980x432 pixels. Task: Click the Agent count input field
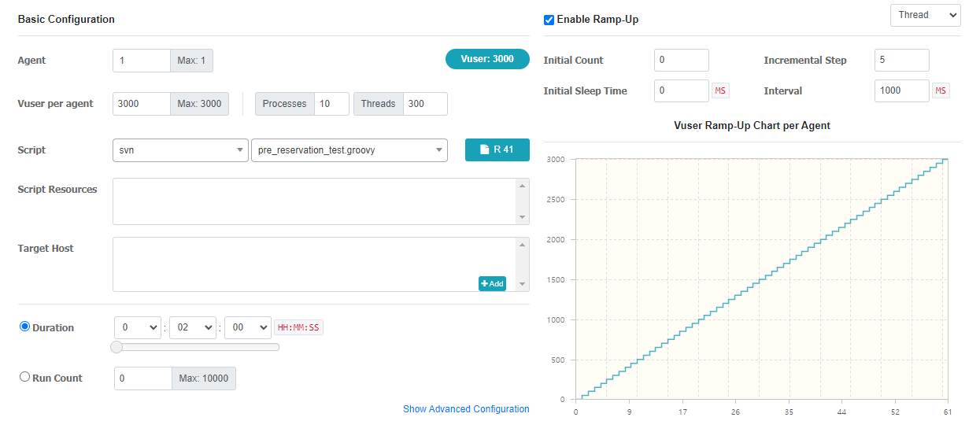click(142, 61)
